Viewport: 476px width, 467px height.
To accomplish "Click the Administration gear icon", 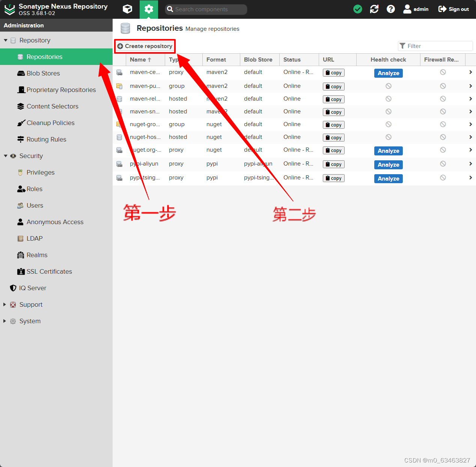I will pyautogui.click(x=149, y=9).
